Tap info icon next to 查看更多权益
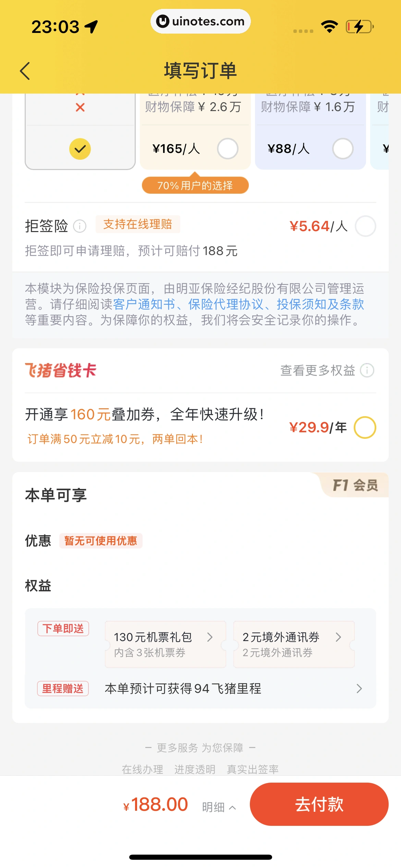The height and width of the screenshot is (868, 401). pos(367,370)
